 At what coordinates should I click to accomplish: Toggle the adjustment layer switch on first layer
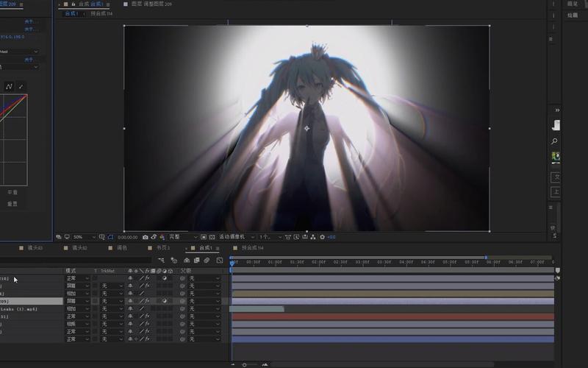point(165,279)
